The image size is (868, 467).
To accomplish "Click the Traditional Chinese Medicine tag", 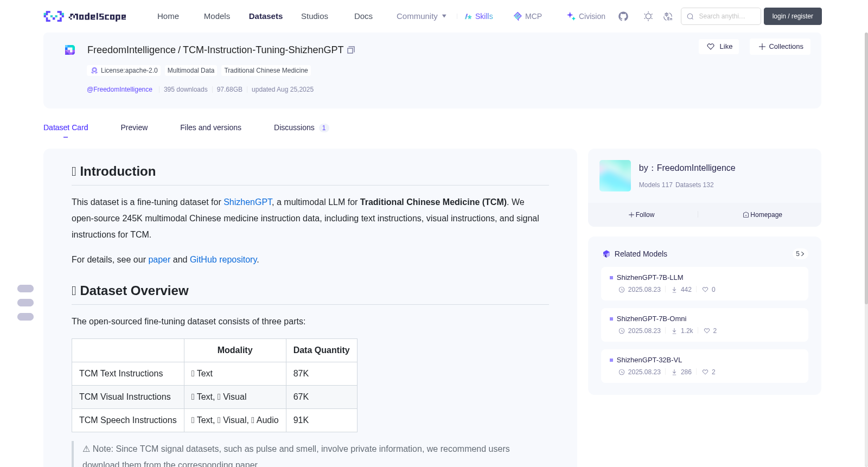I will tap(266, 71).
